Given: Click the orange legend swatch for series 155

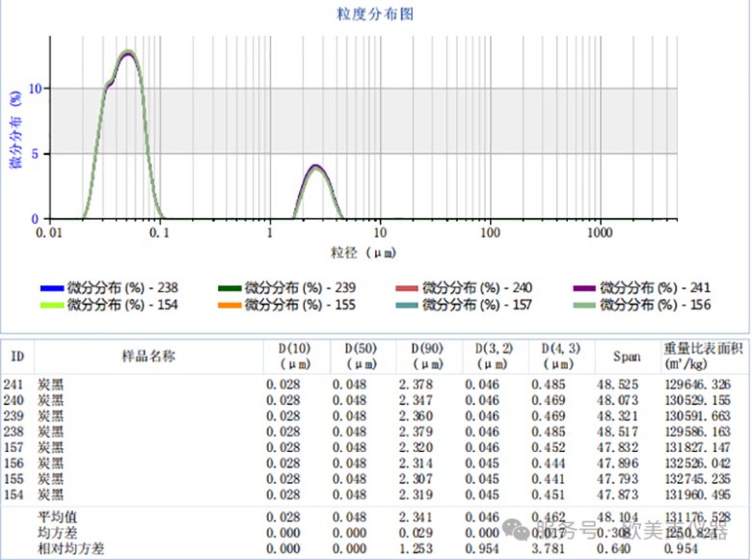Looking at the screenshot, I should (x=228, y=305).
